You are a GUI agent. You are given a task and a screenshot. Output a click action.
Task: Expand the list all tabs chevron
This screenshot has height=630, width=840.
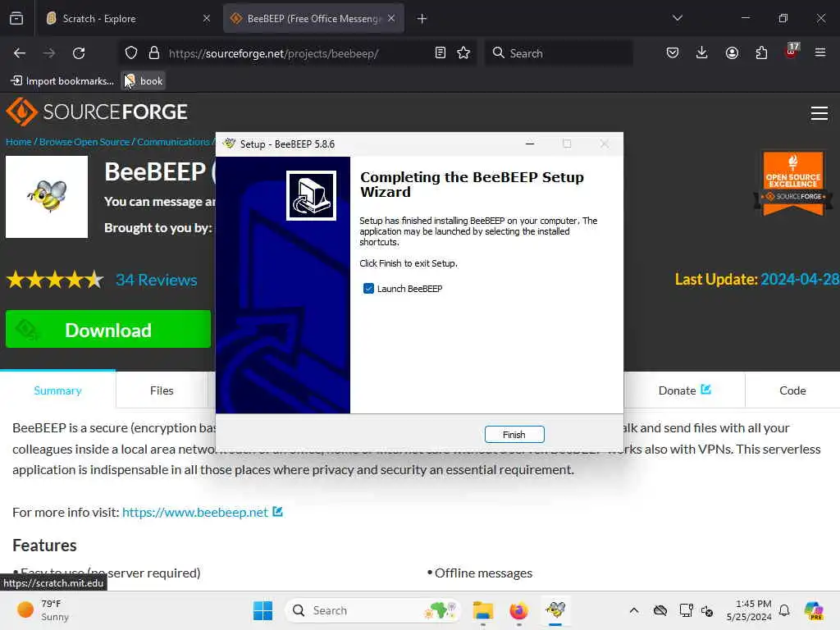coord(677,19)
